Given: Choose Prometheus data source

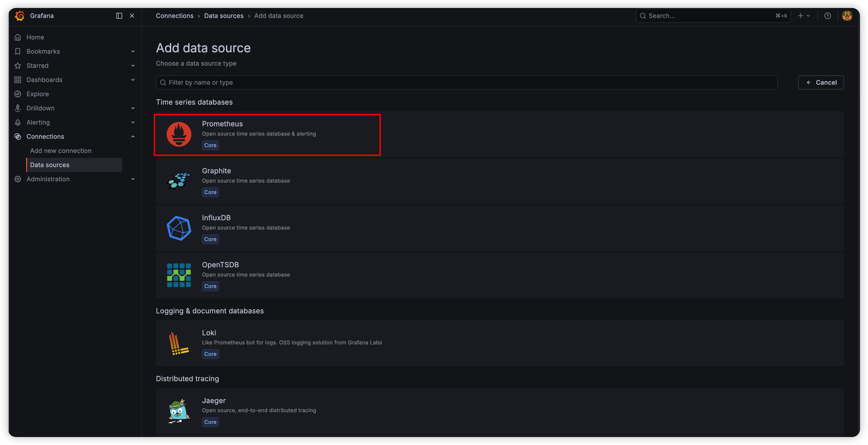Looking at the screenshot, I should [x=500, y=135].
